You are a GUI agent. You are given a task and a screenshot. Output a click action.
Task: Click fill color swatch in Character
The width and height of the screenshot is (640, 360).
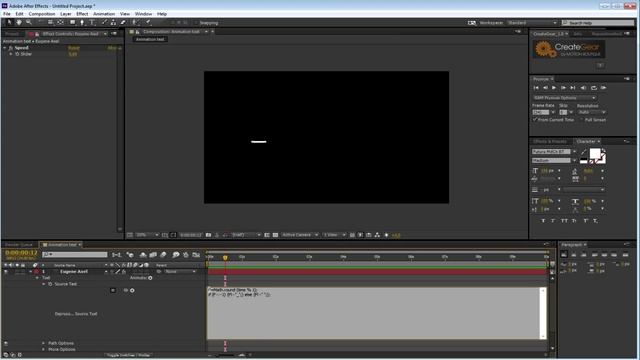[595, 153]
